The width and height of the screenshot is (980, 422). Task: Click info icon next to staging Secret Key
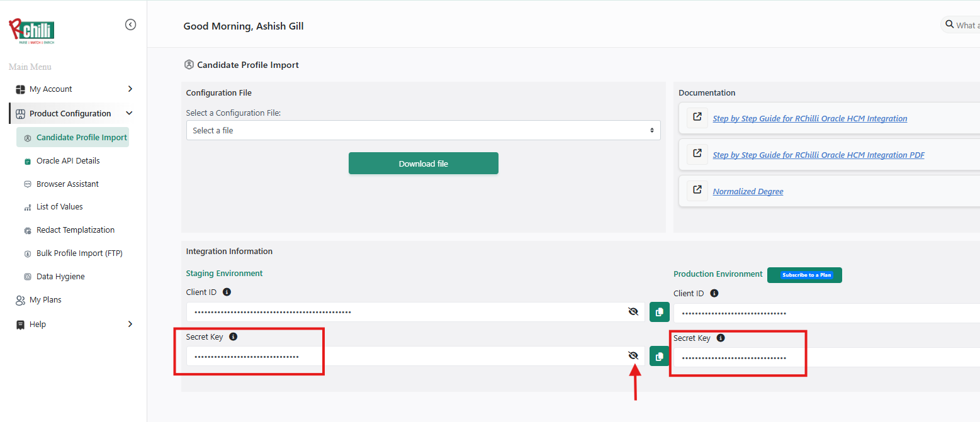233,337
